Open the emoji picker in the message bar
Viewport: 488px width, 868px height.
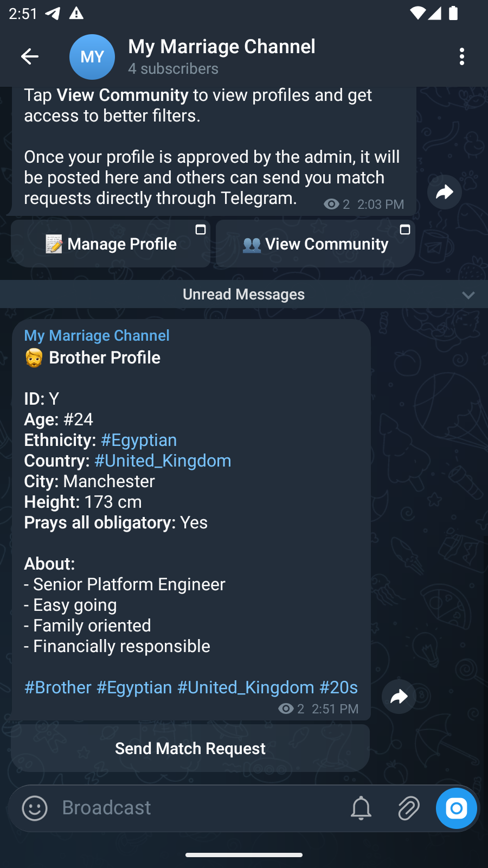click(34, 808)
